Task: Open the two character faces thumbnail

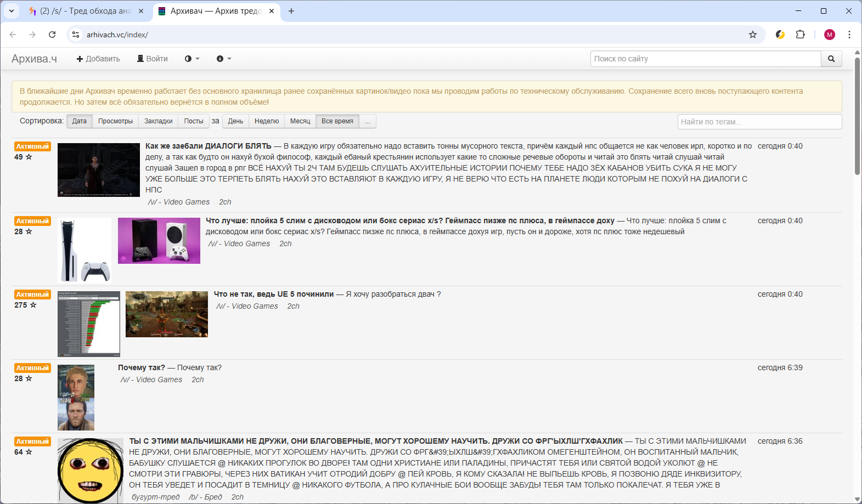Action: click(76, 398)
